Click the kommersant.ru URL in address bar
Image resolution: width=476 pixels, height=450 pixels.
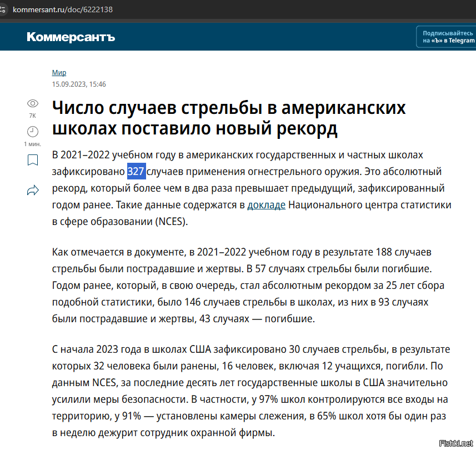pyautogui.click(x=63, y=9)
